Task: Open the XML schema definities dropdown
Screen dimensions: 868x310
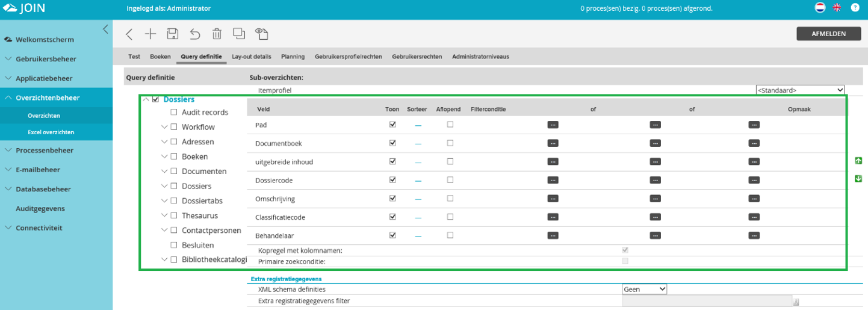Action: pyautogui.click(x=644, y=289)
